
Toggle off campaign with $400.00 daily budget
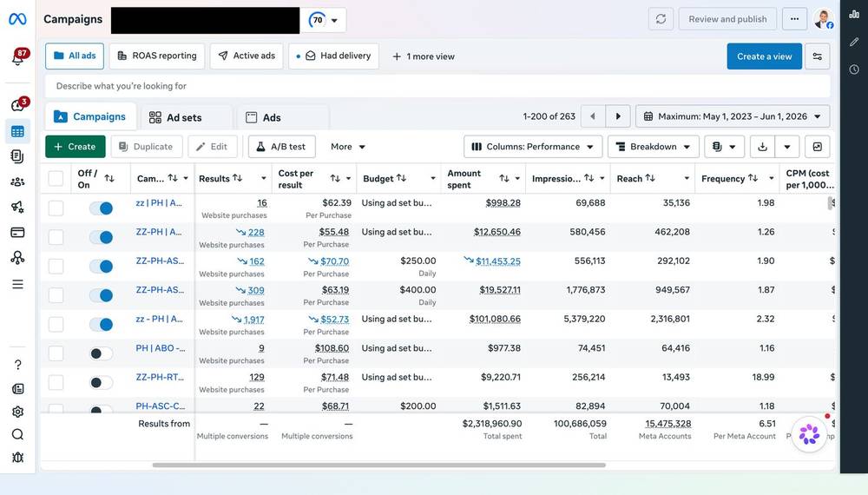click(102, 295)
